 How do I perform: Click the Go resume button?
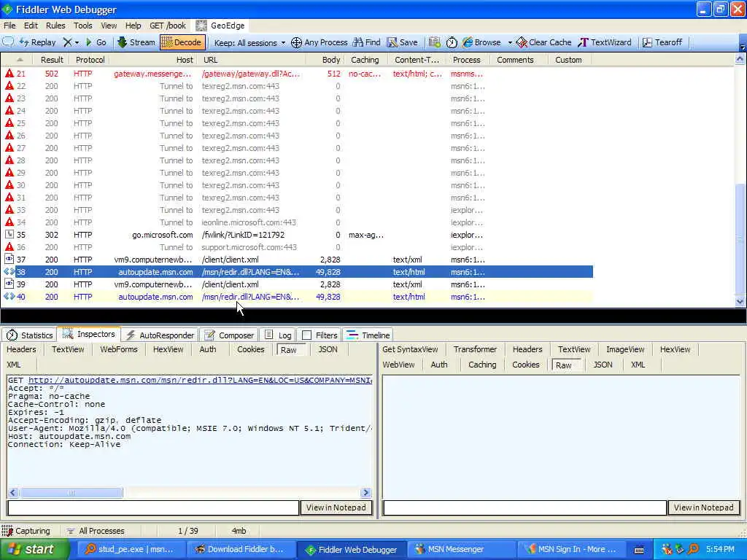point(96,42)
